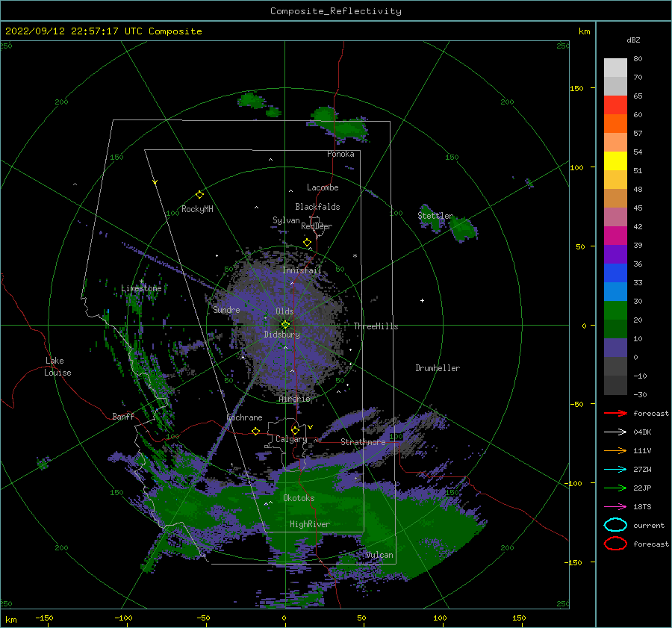Click the Banff label
The height and width of the screenshot is (628, 672).
point(123,416)
